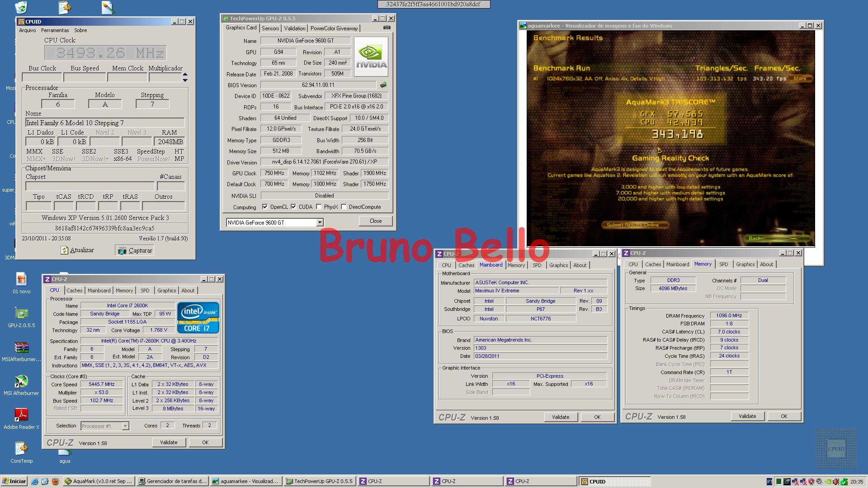Open the About tab in CPU-Z Mainboard window

pos(580,265)
